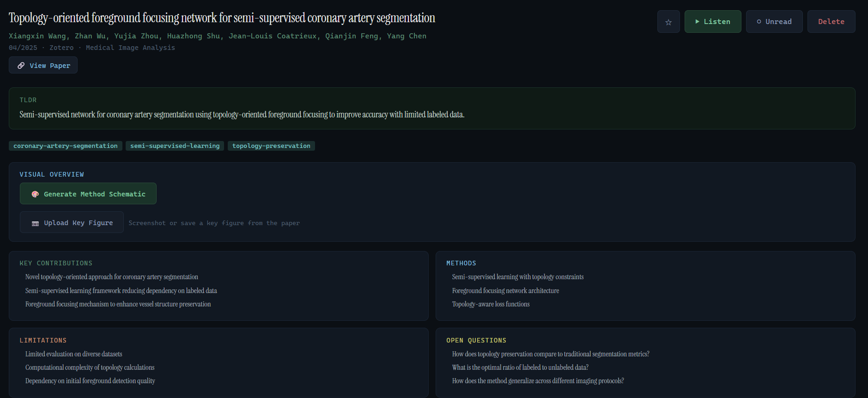
Task: Click 'What is the optimal ratio' question
Action: [x=520, y=367]
